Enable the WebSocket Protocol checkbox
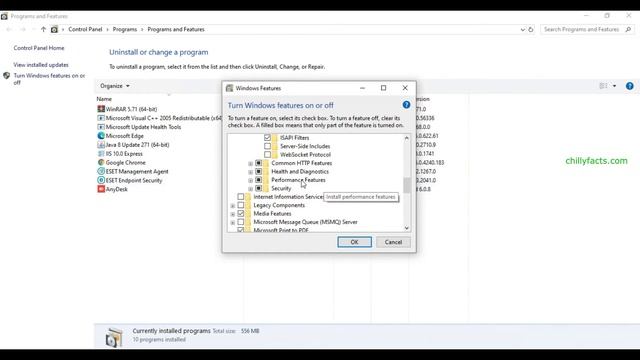The height and width of the screenshot is (360, 640). [267, 155]
